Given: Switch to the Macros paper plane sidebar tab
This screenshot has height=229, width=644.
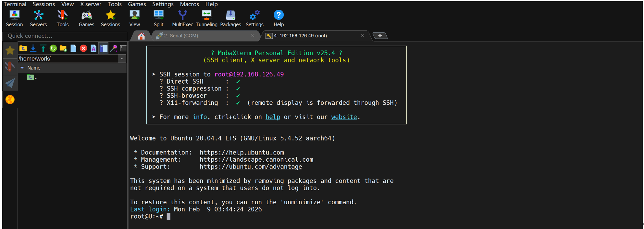Looking at the screenshot, I should (10, 83).
